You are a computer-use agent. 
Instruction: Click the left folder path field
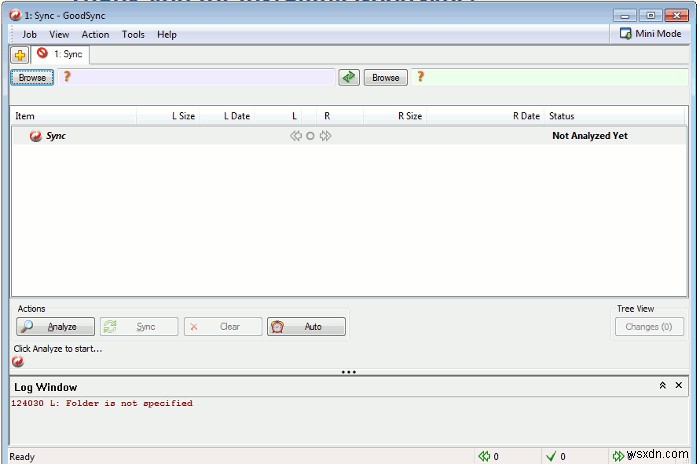(196, 77)
